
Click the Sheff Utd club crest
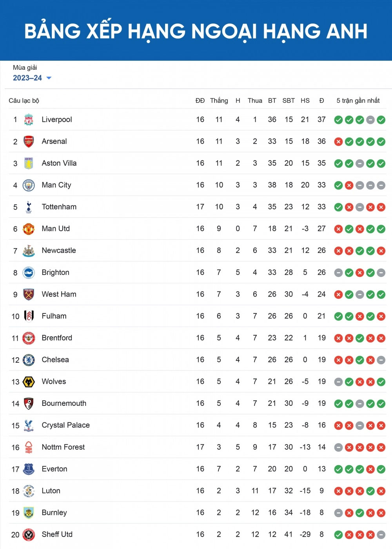pos(29,534)
